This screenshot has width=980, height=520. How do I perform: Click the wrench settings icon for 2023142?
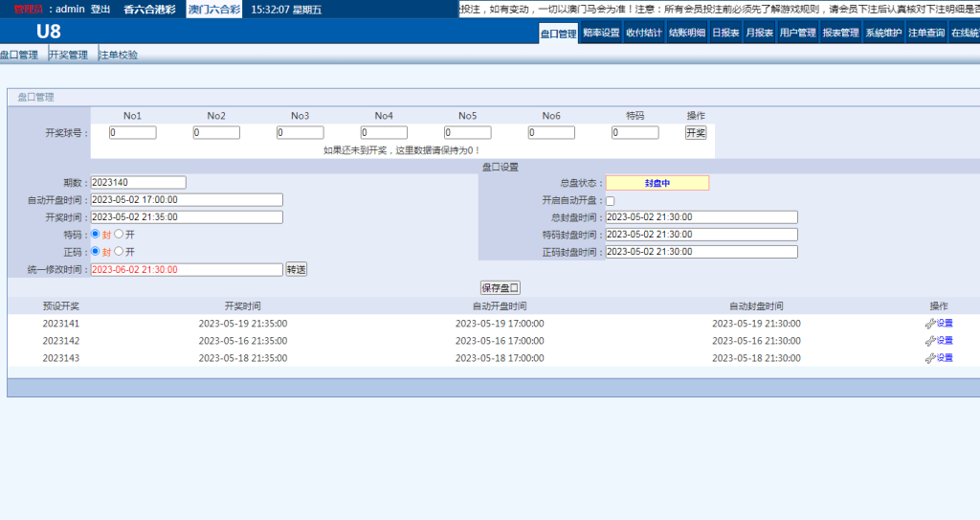929,341
